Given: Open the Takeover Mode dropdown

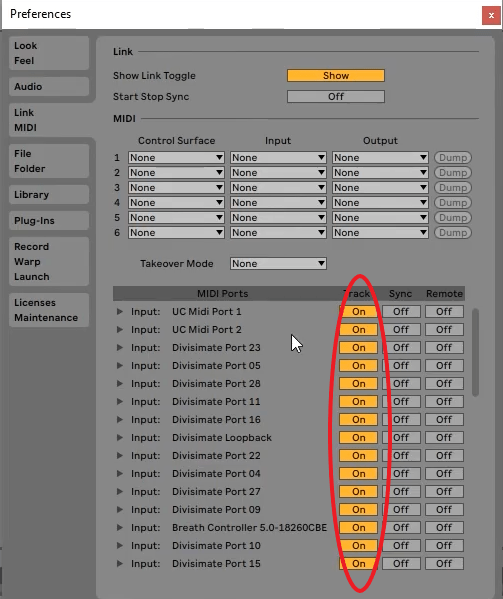Looking at the screenshot, I should [x=278, y=264].
